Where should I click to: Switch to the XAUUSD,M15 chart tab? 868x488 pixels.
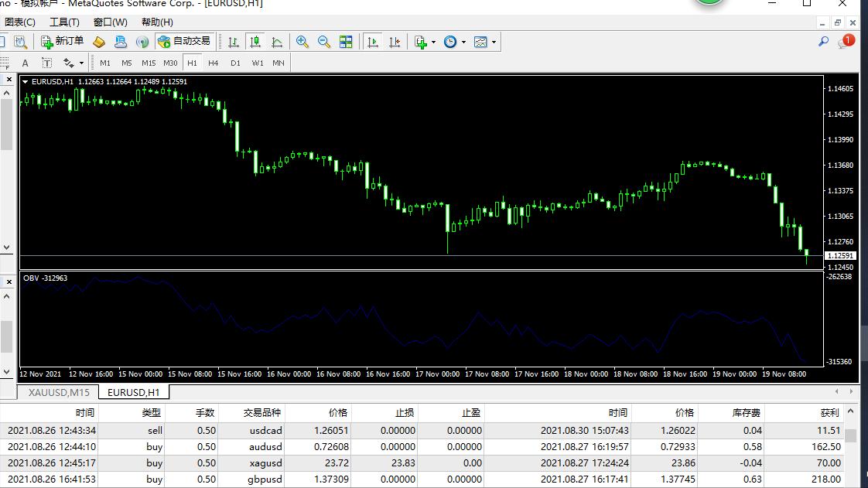point(59,392)
